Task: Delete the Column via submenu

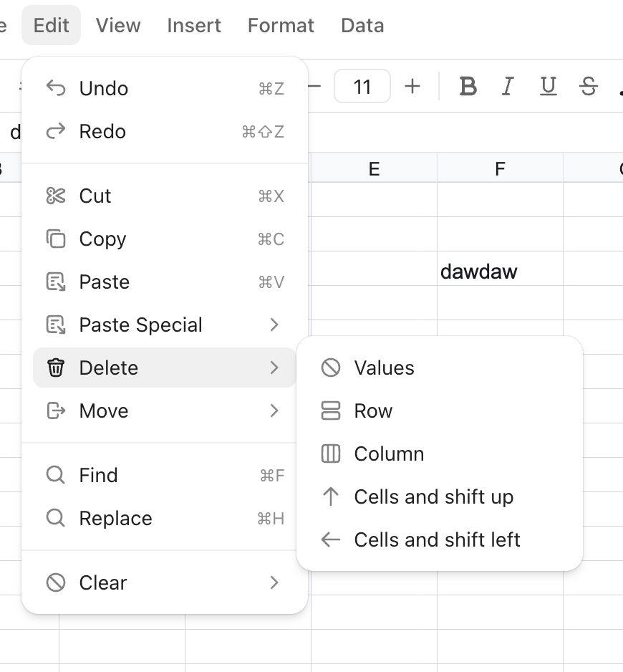Action: pyautogui.click(x=440, y=454)
